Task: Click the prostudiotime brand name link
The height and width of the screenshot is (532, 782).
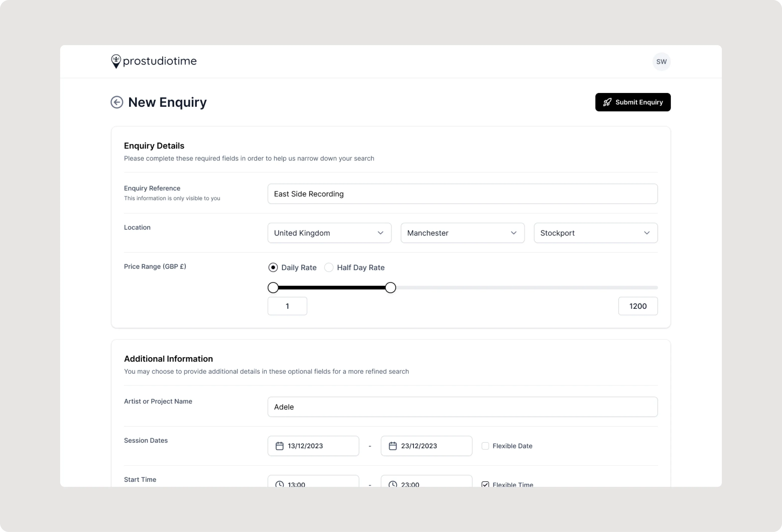Action: coord(160,61)
